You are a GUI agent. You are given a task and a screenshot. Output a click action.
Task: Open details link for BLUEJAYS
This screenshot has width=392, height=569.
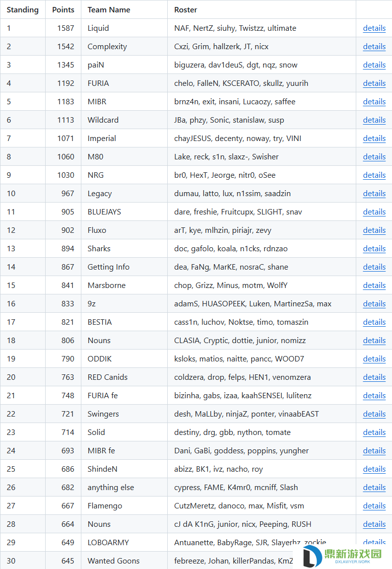click(374, 212)
